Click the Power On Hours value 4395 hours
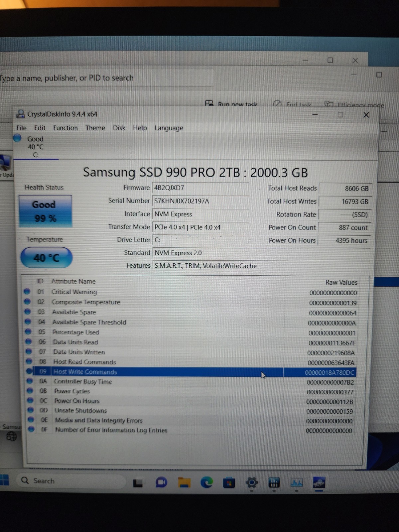Image resolution: width=399 pixels, height=532 pixels. point(344,240)
